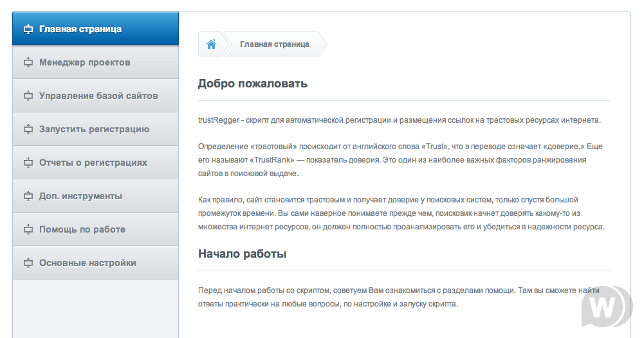Open Отчеты о регистрациях section
Screen dimensions: 644x338
95,163
